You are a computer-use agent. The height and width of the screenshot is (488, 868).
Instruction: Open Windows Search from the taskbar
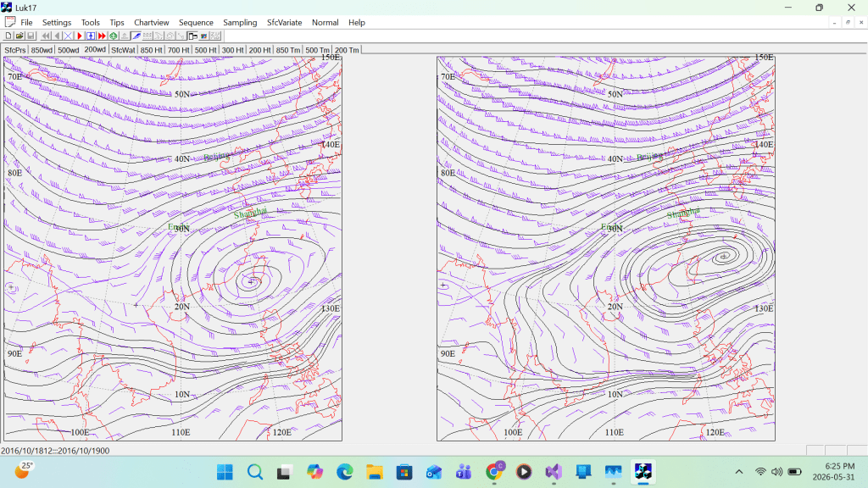(x=254, y=472)
